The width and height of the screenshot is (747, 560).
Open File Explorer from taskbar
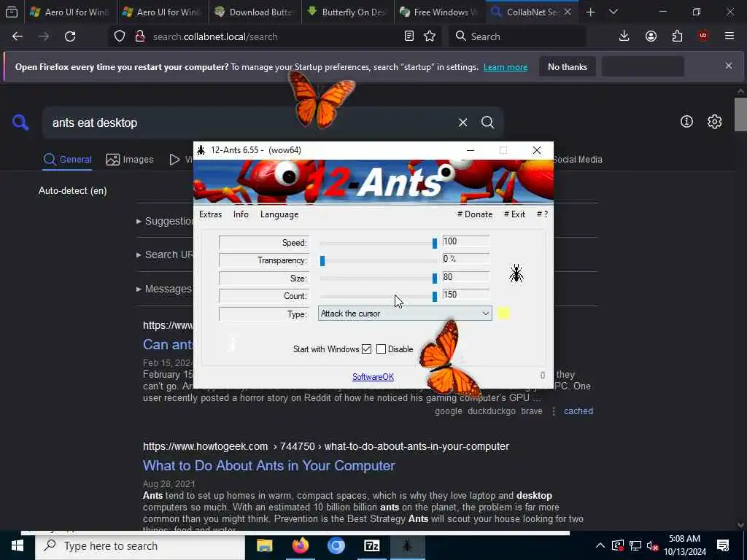(x=264, y=545)
